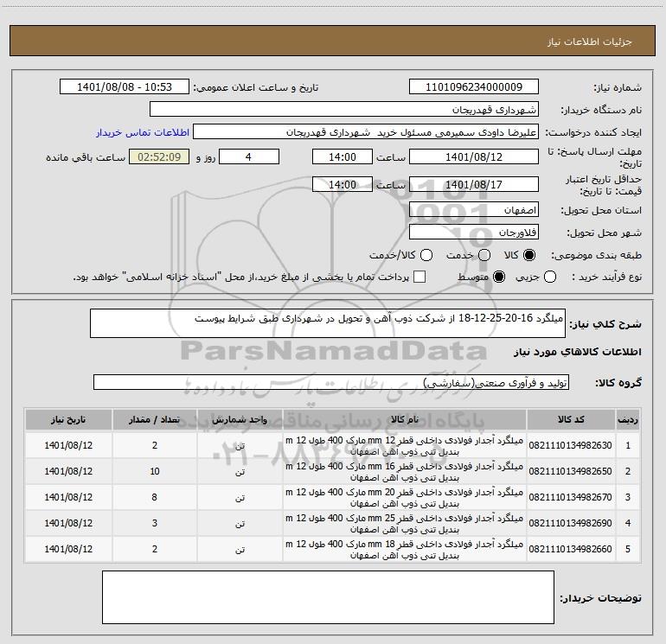Click the delivery province field اصفهان
The height and width of the screenshot is (644, 666).
tap(474, 210)
